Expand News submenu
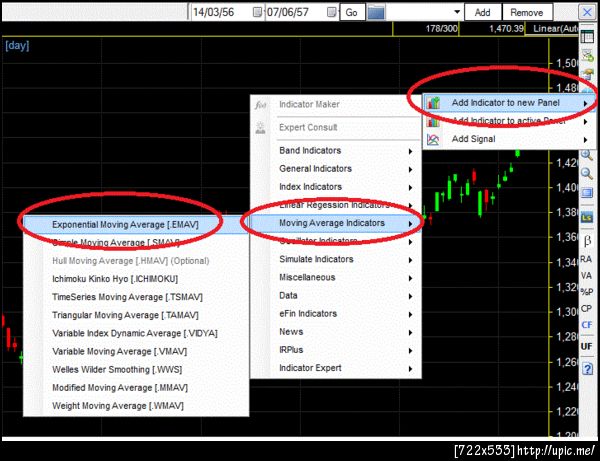This screenshot has height=461, width=600. (x=337, y=332)
